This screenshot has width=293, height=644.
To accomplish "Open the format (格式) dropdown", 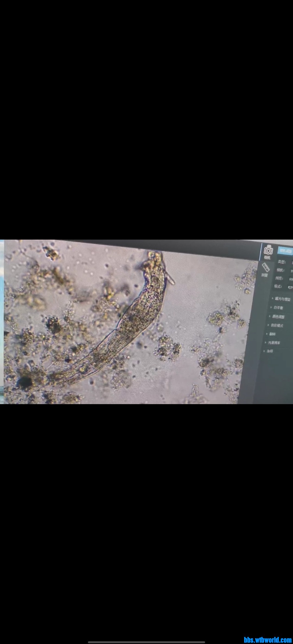I will pyautogui.click(x=290, y=287).
